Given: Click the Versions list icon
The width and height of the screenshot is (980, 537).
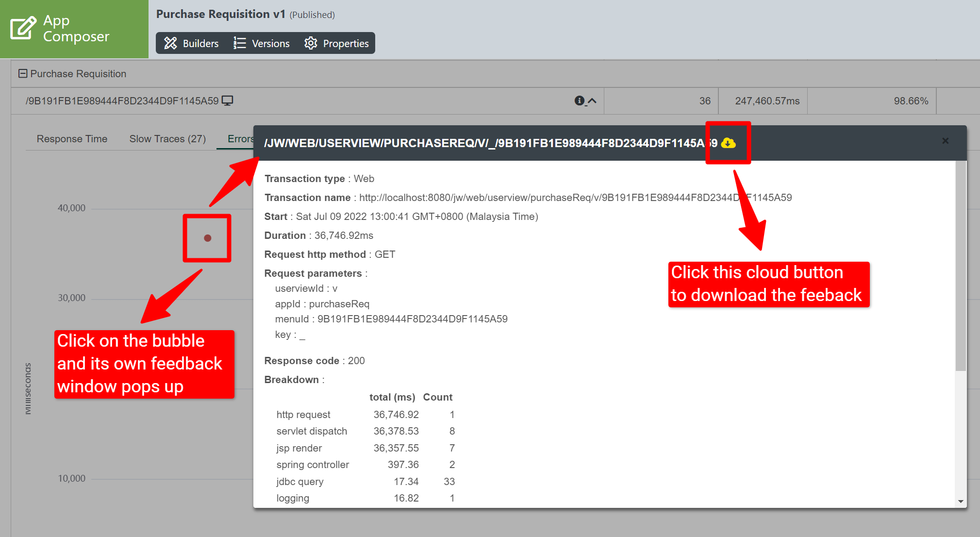Looking at the screenshot, I should (240, 43).
